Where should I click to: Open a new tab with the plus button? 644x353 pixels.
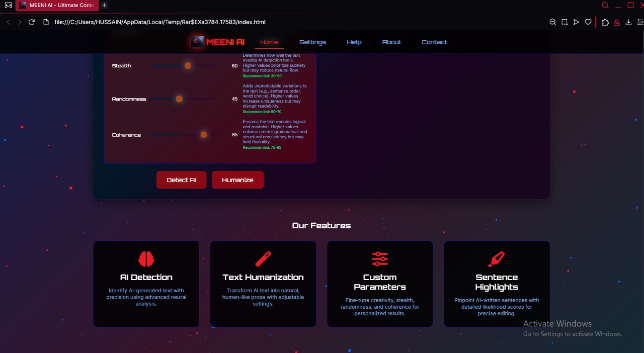[104, 5]
